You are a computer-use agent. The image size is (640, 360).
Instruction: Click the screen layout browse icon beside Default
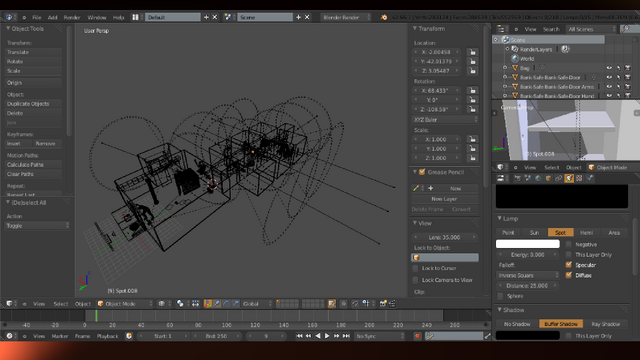click(x=136, y=17)
